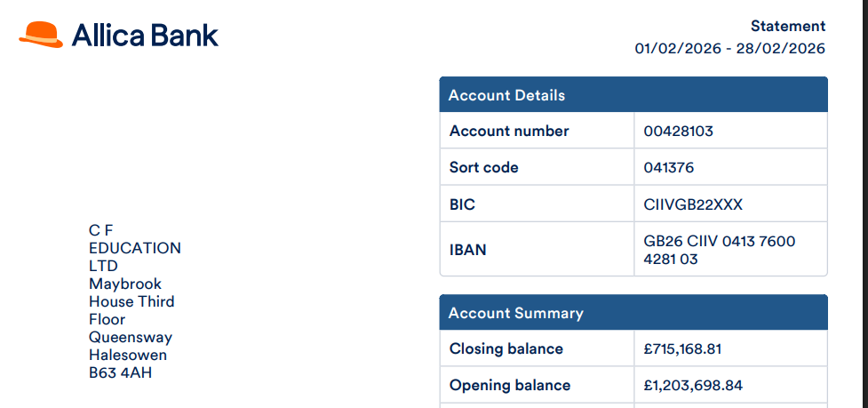
Task: Click the C F EDUCATION LTD addressee name
Action: [134, 248]
